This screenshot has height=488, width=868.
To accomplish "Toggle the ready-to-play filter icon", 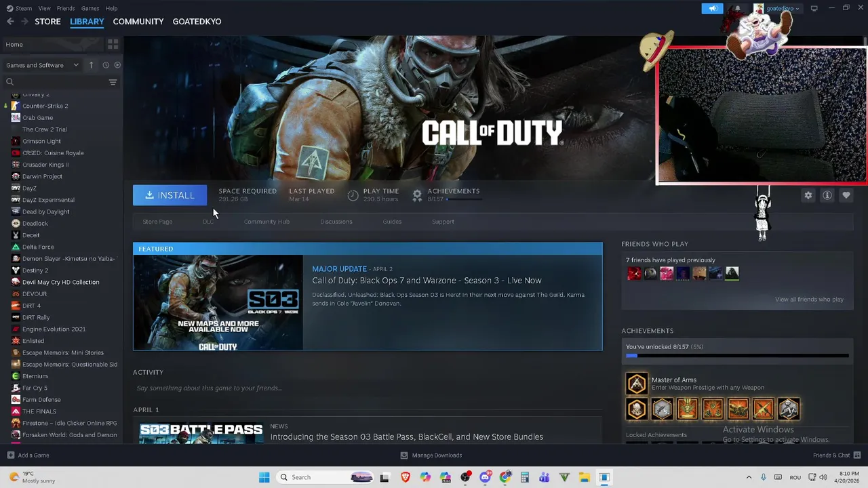I will tap(117, 65).
